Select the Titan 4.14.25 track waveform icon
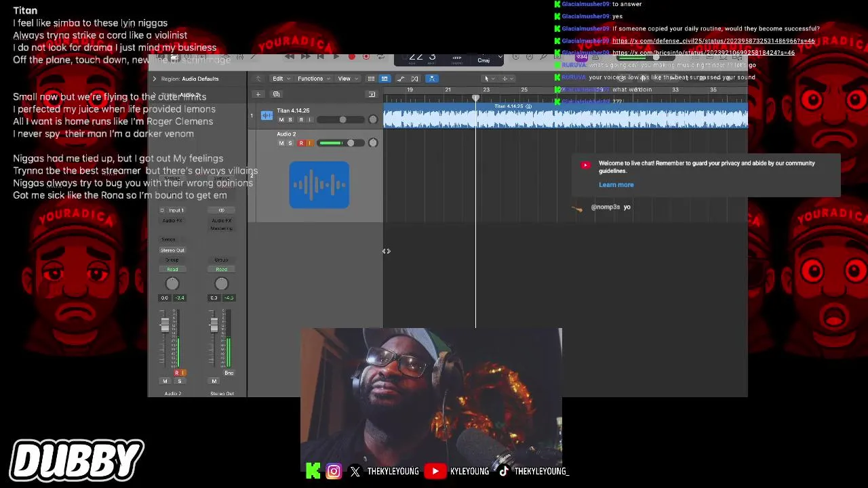The width and height of the screenshot is (868, 488). pyautogui.click(x=267, y=116)
